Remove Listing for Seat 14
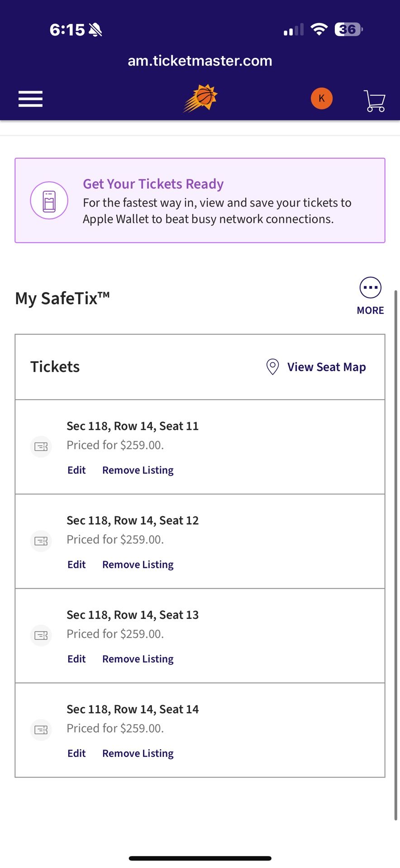Viewport: 400px width, 868px height. 138,754
